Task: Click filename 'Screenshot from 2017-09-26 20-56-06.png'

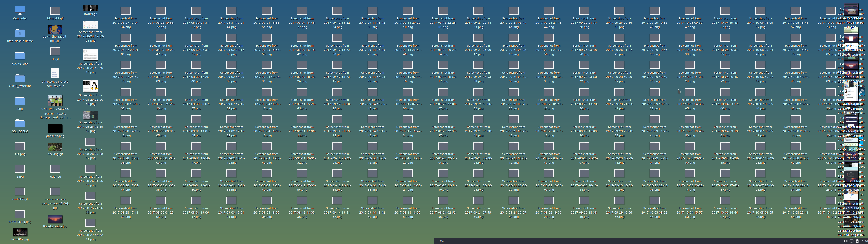Action: click(x=619, y=23)
